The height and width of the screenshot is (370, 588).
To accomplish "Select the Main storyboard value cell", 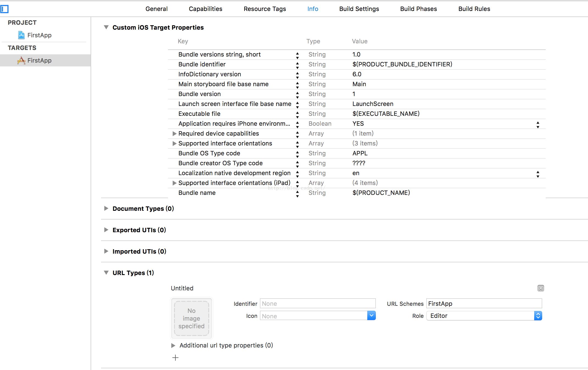I will pos(359,84).
